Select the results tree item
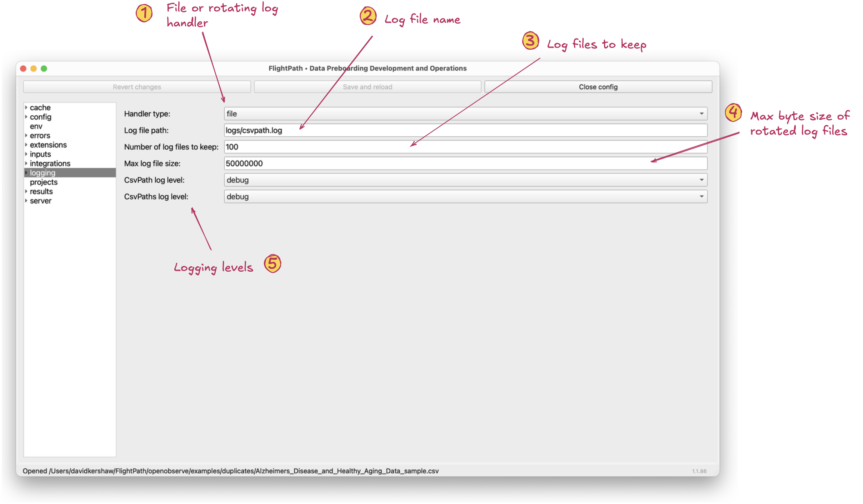 [x=41, y=191]
